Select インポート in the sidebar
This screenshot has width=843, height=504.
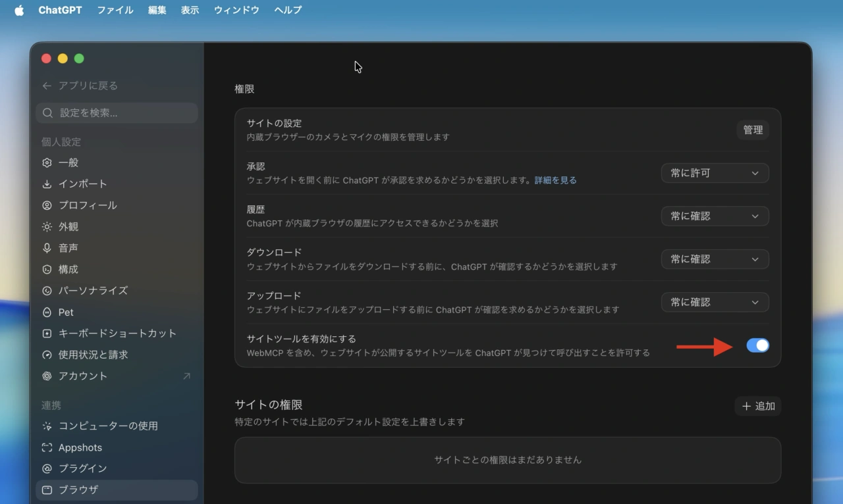pos(117,184)
